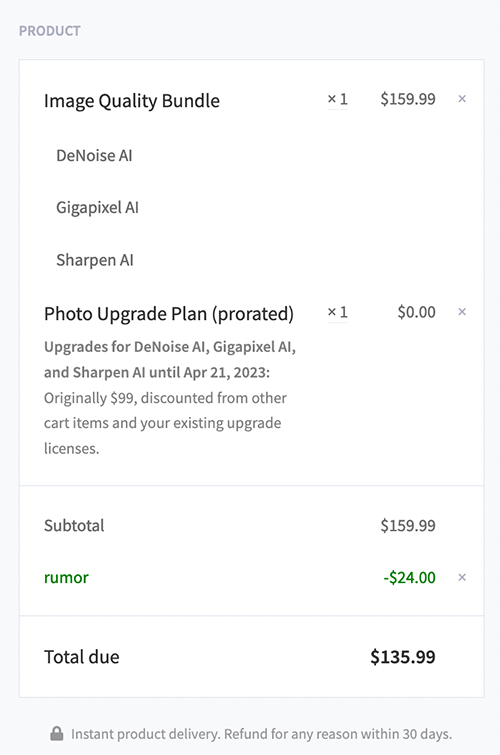500x755 pixels.
Task: Click the 30 days refund notice
Action: [262, 734]
